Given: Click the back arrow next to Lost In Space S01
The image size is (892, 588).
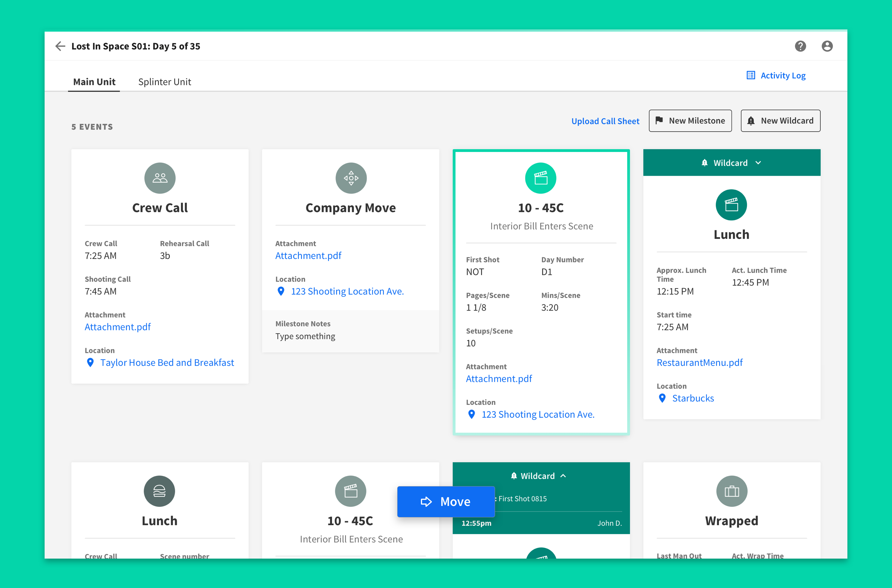Looking at the screenshot, I should click(60, 46).
